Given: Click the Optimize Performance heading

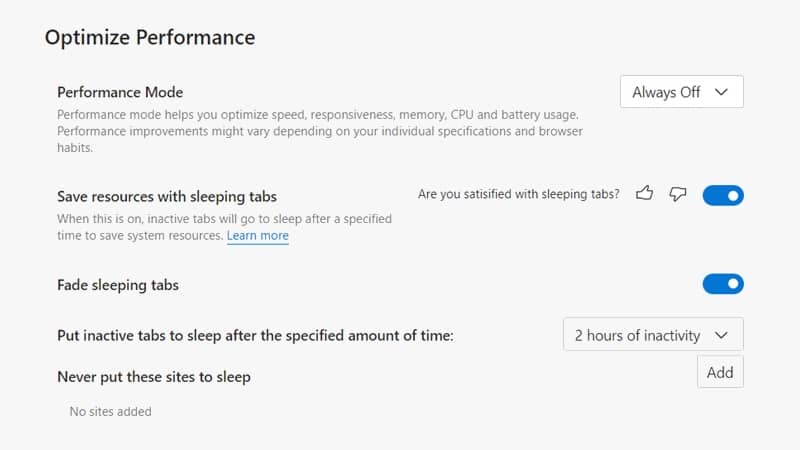Looking at the screenshot, I should pyautogui.click(x=150, y=37).
